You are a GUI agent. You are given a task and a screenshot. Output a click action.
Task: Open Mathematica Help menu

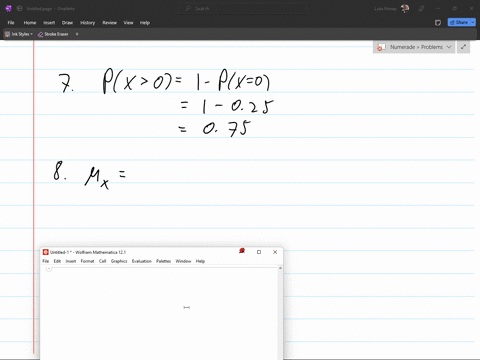[200, 261]
